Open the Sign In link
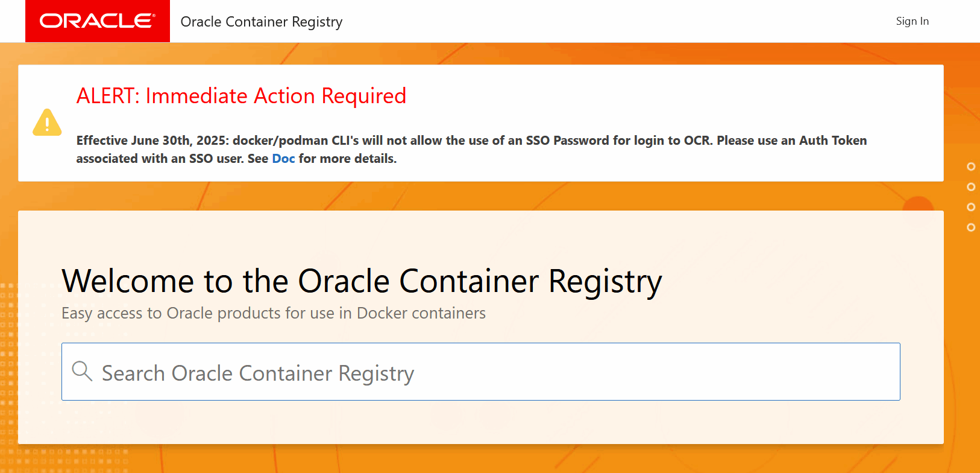Image resolution: width=980 pixels, height=473 pixels. pos(912,21)
